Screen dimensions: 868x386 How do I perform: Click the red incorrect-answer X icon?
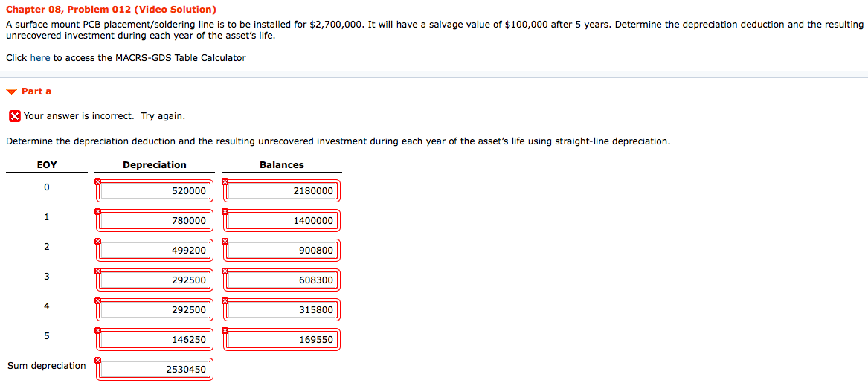tap(15, 116)
